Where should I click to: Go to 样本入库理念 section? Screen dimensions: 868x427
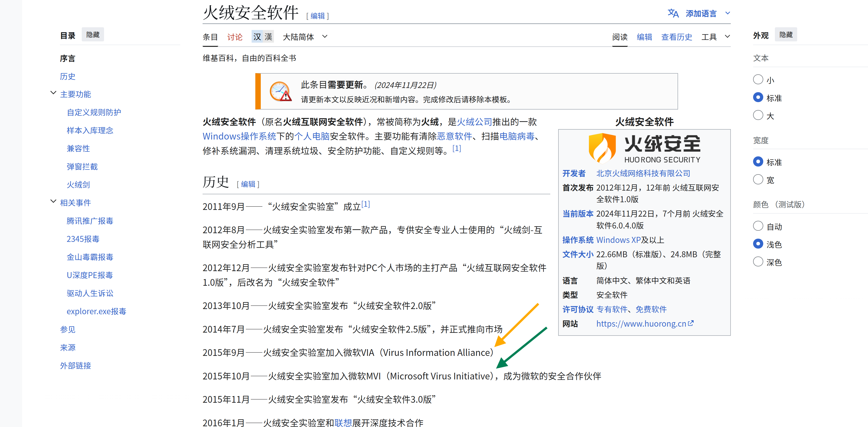[x=90, y=130]
